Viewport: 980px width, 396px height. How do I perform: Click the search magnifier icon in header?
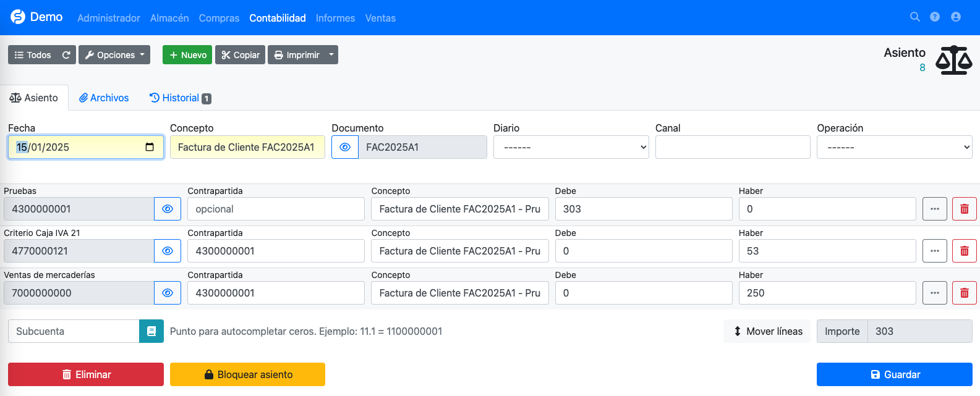(914, 17)
